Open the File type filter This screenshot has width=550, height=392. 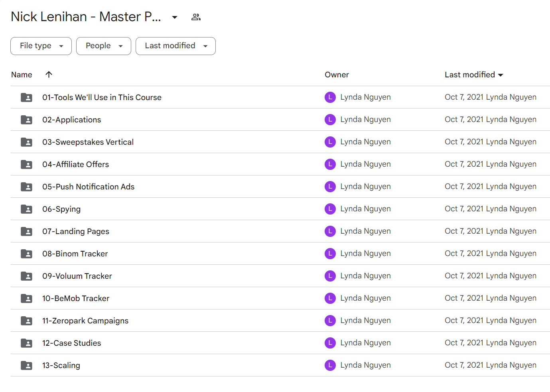[x=41, y=46]
